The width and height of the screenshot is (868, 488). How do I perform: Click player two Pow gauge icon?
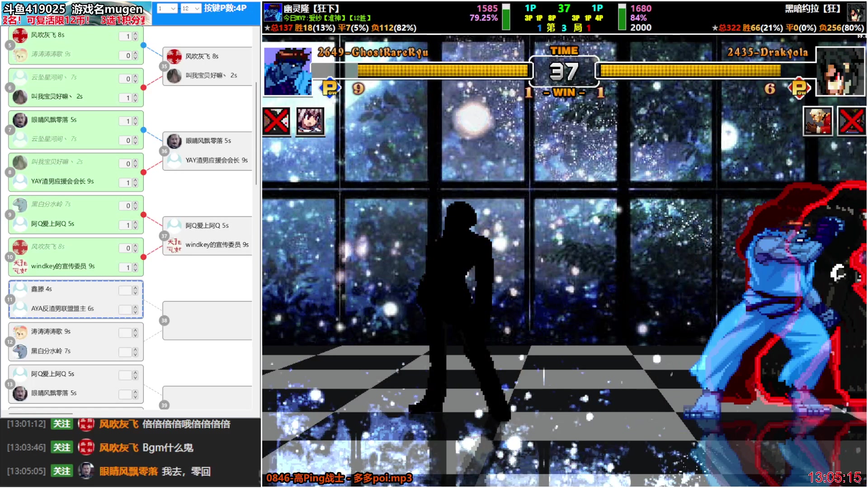[799, 87]
